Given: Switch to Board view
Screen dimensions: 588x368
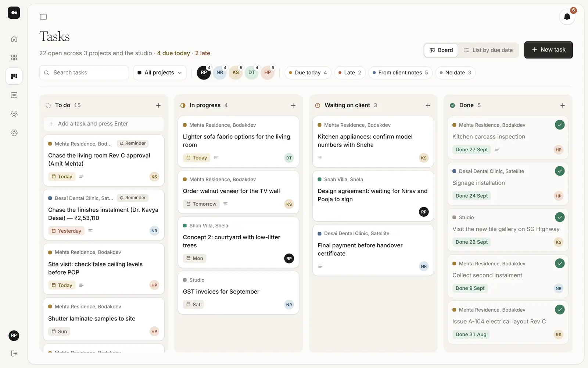Looking at the screenshot, I should pos(441,50).
